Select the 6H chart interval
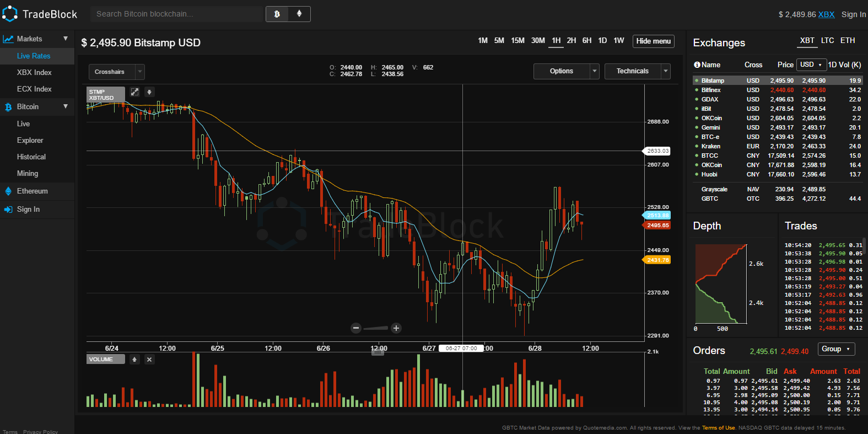The image size is (868, 434). (587, 41)
